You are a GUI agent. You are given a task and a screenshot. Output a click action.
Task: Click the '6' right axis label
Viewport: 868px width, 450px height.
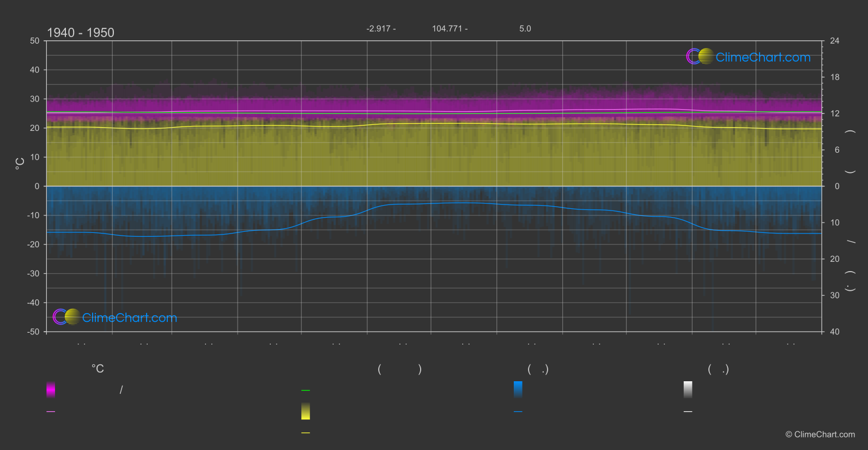[837, 150]
